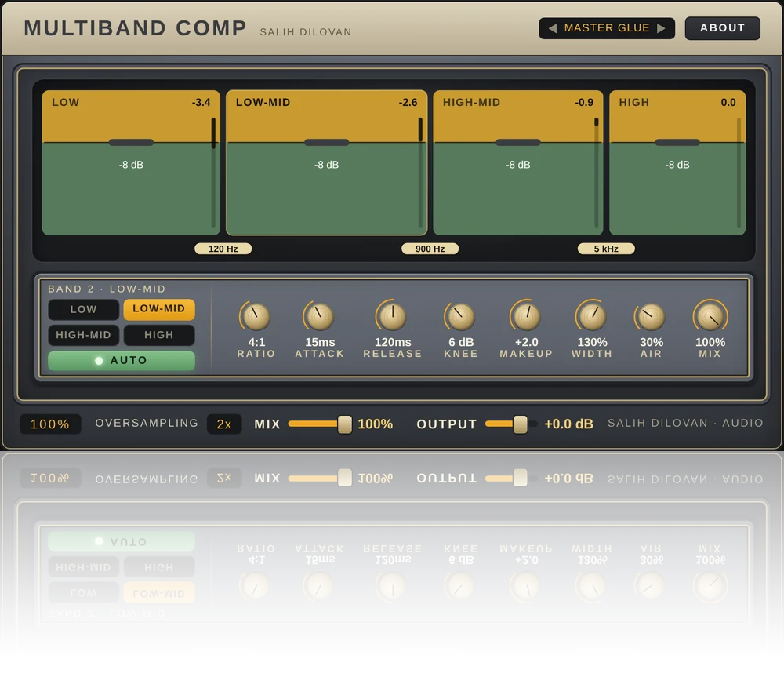
Task: Click the global mix 100% value
Action: [375, 424]
